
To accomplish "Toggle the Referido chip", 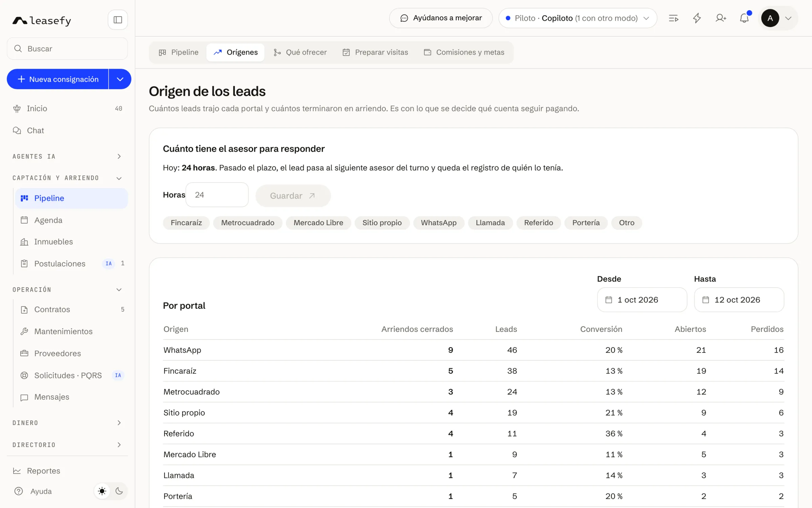I will coord(538,223).
